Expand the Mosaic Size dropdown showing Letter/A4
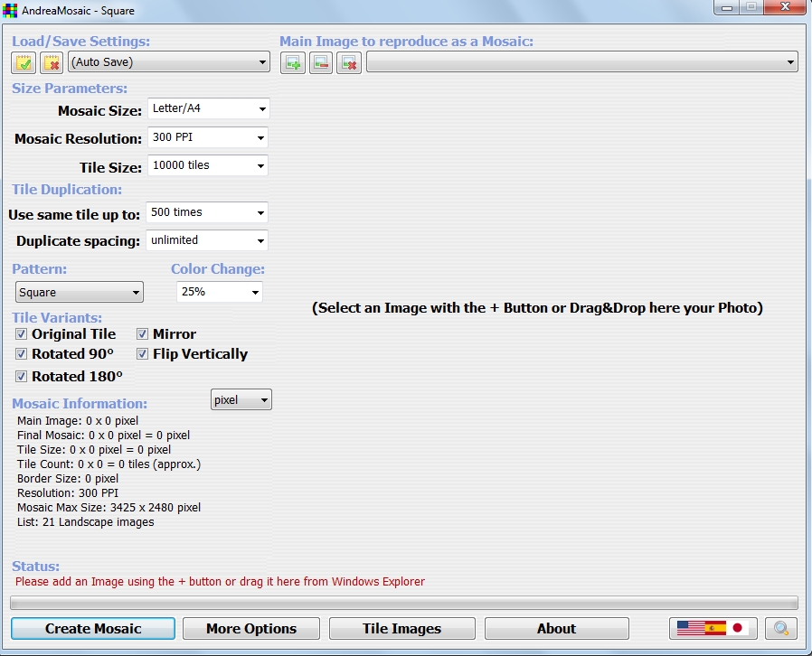 pos(208,108)
